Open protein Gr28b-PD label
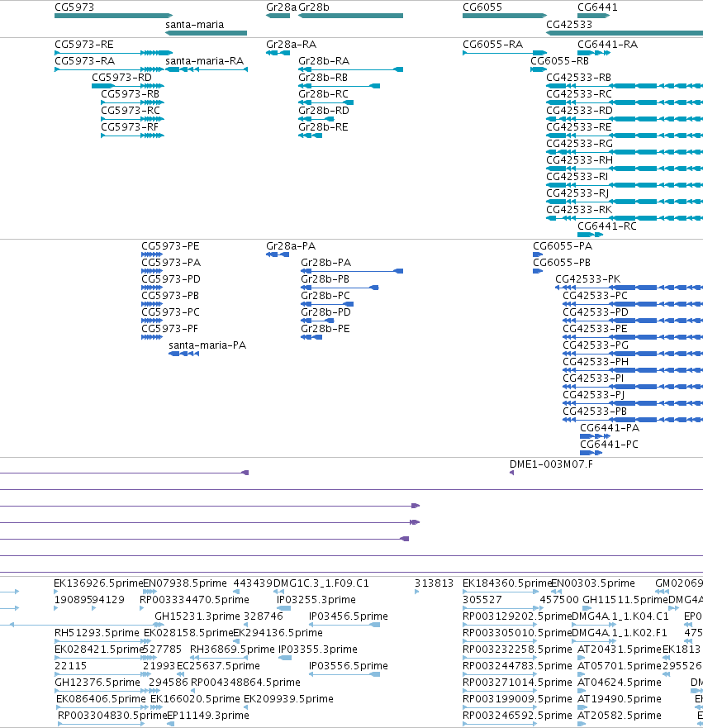Viewport: 703px width, 728px height. 325,312
